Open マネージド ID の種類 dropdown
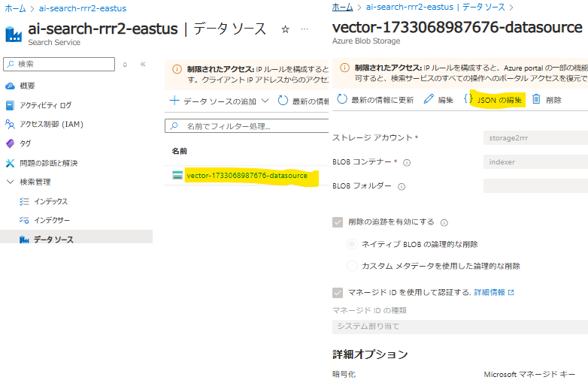588x380 pixels. coord(460,327)
